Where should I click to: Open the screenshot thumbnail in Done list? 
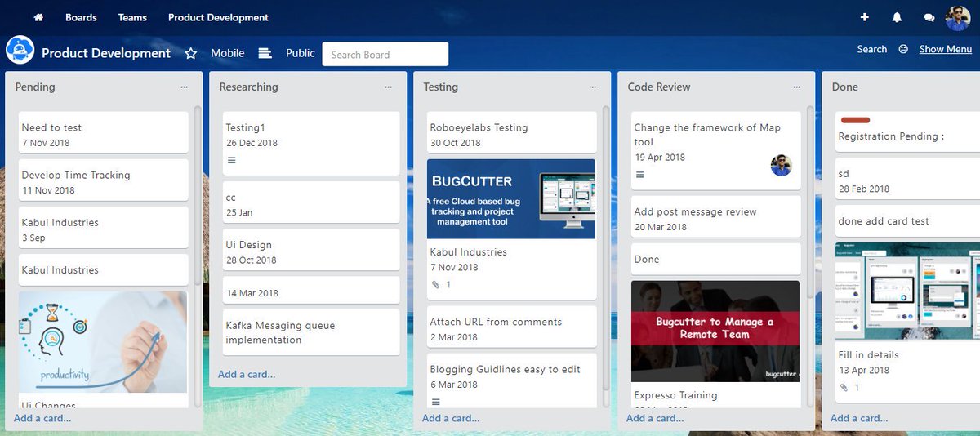coord(907,291)
